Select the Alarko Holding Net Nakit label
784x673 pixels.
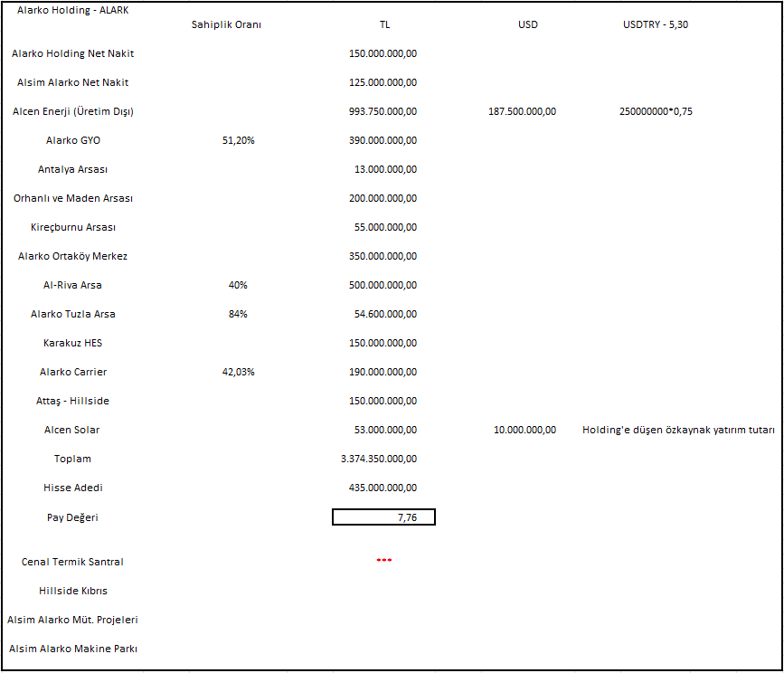click(x=73, y=53)
